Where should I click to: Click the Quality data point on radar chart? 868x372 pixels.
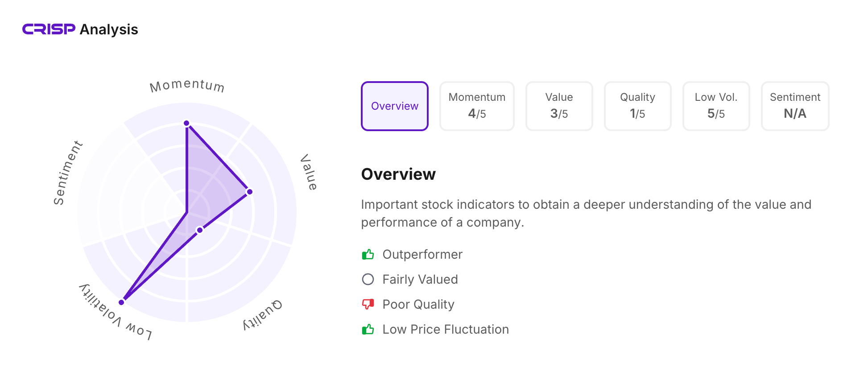click(200, 230)
